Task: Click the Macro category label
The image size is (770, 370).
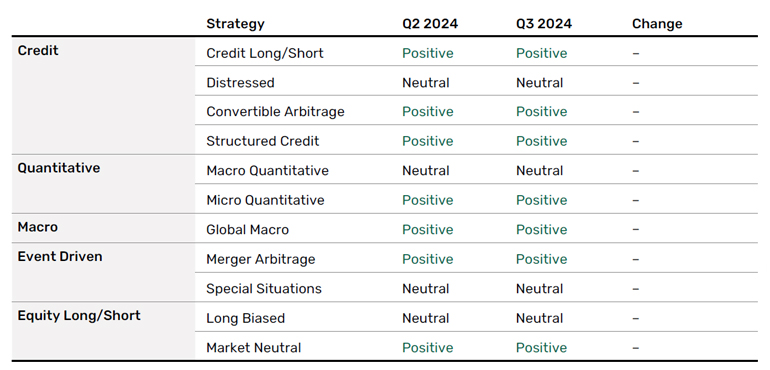Action: click(x=38, y=227)
